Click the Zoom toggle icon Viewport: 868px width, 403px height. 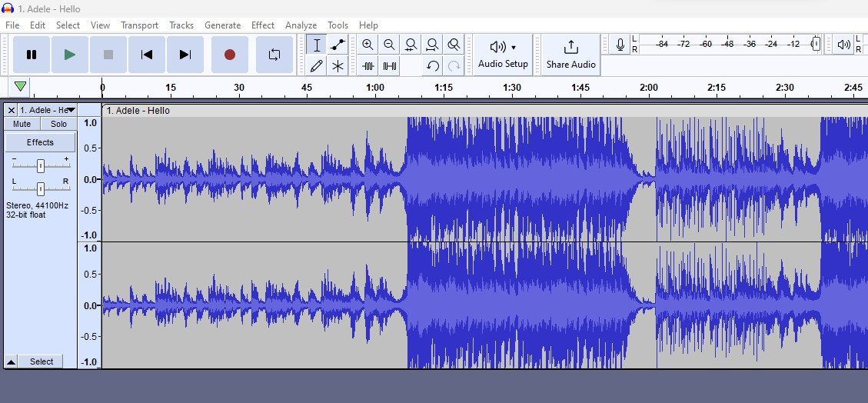pos(454,45)
